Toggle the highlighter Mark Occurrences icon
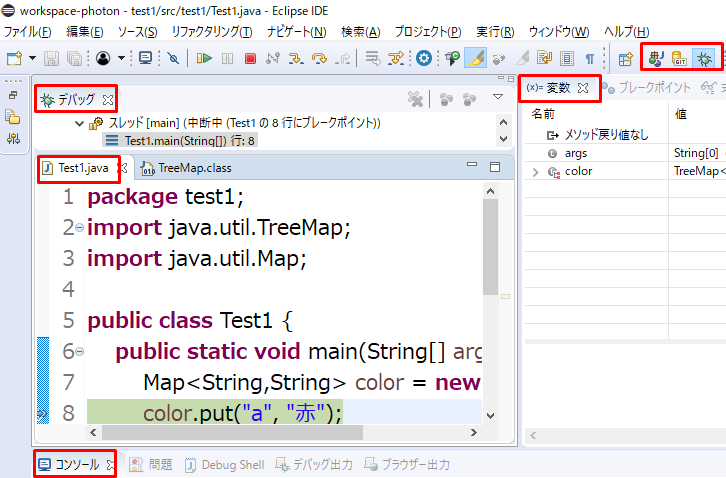Viewport: 726px width, 478px height. pos(476,58)
